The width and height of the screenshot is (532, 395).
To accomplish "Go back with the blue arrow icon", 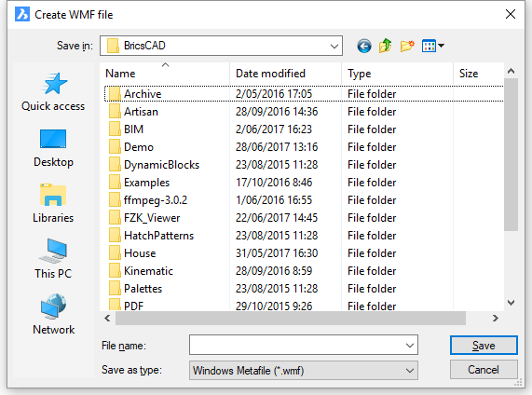I will pos(364,46).
